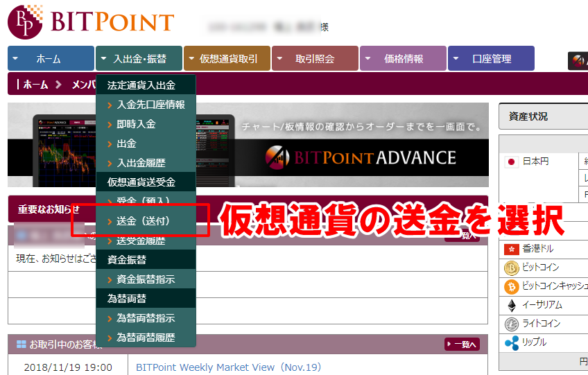Image resolution: width=588 pixels, height=375 pixels.
Task: Click the 資金振替 menu section header
Action: [146, 260]
